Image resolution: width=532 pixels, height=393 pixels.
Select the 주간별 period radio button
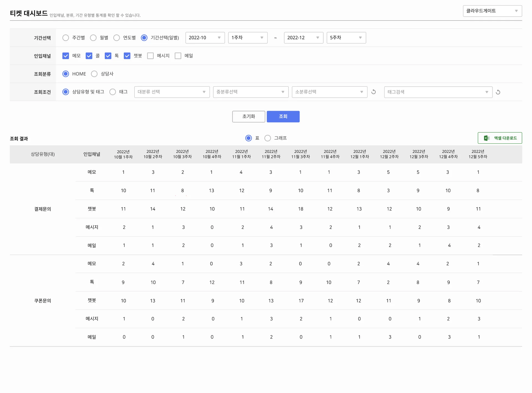click(x=66, y=38)
